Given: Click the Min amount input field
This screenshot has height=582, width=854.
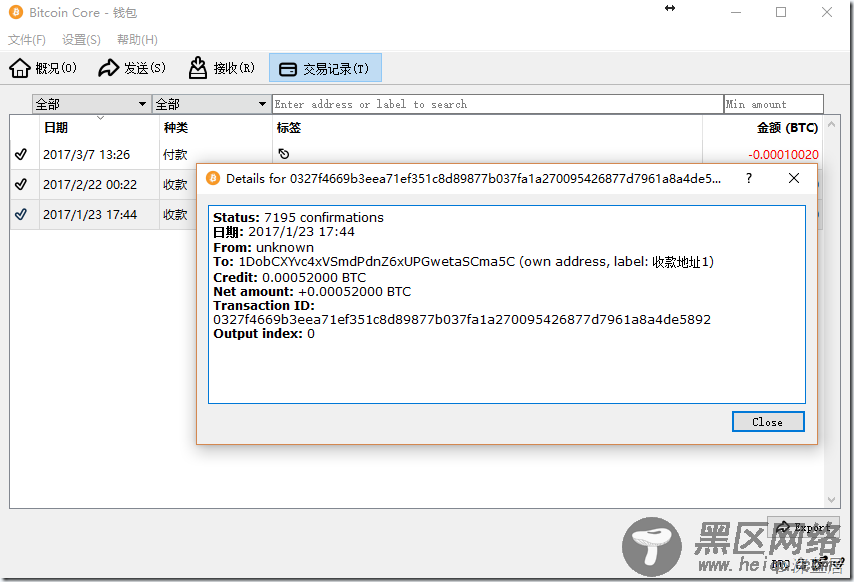Looking at the screenshot, I should [x=773, y=104].
